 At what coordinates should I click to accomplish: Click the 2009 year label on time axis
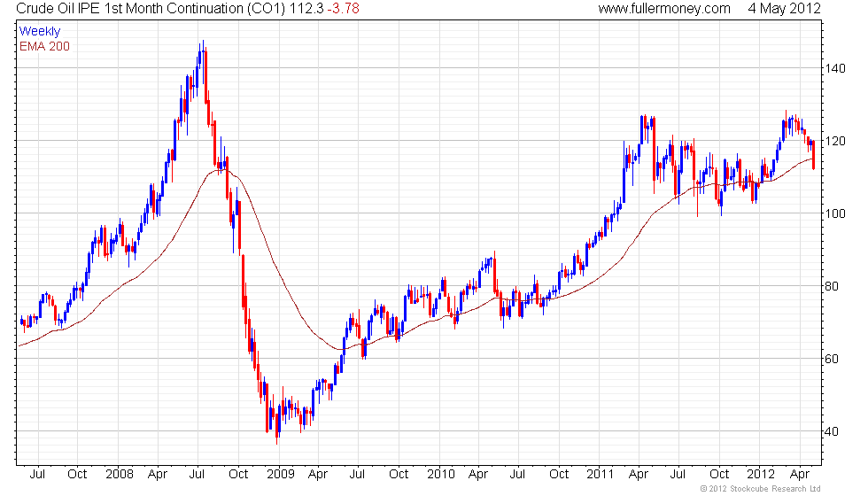(x=281, y=475)
